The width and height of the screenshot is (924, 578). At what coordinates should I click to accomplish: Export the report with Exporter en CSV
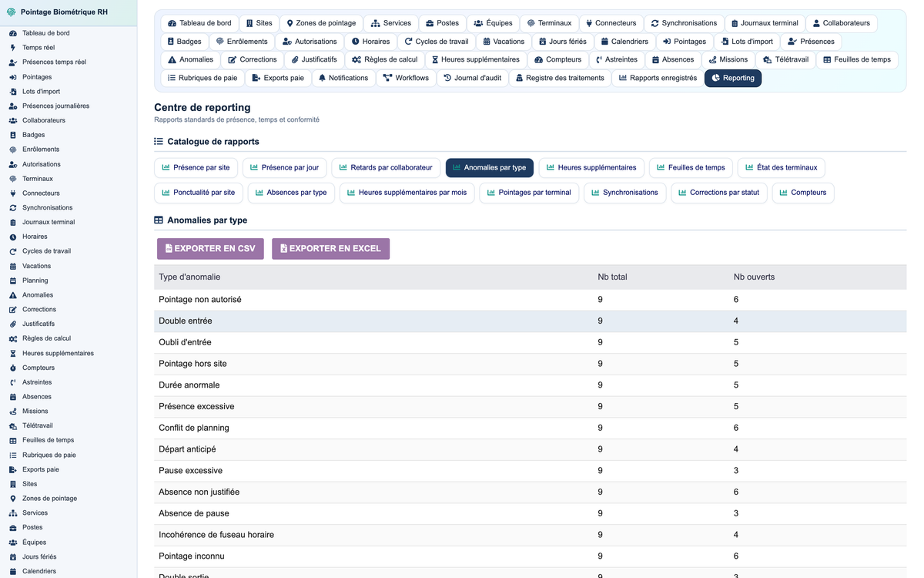click(210, 249)
